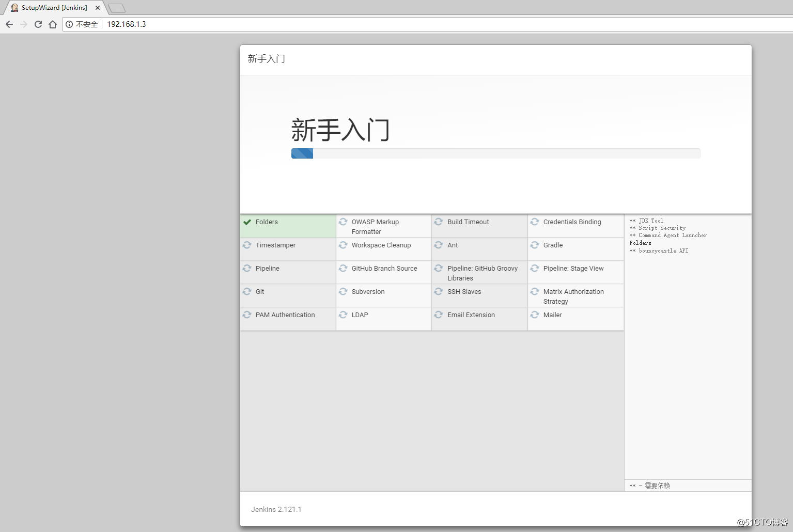Click the Command Agent Launcher log entry

[x=668, y=235]
